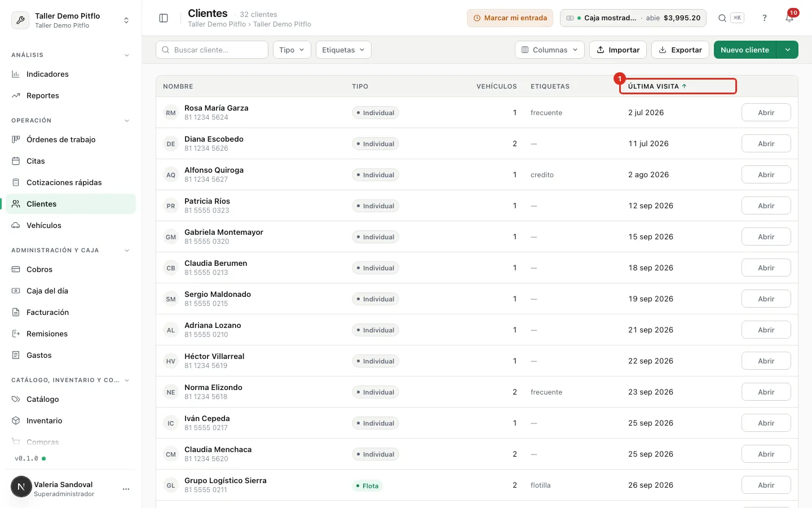
Task: Navigate to Citas
Action: click(70, 161)
